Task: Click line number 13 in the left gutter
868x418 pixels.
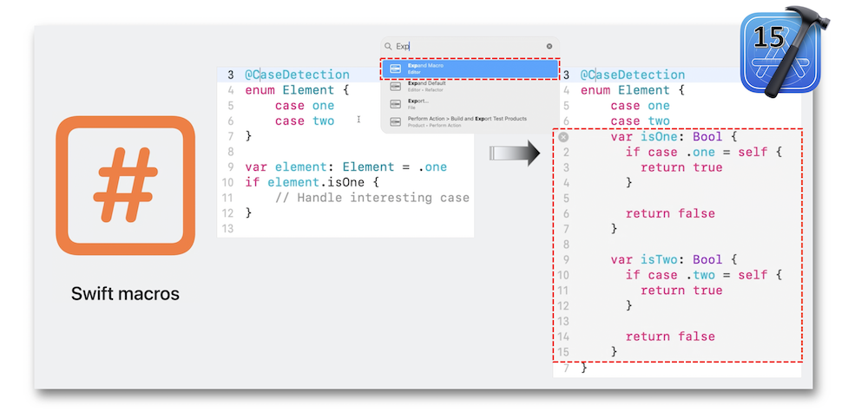Action: [x=227, y=228]
